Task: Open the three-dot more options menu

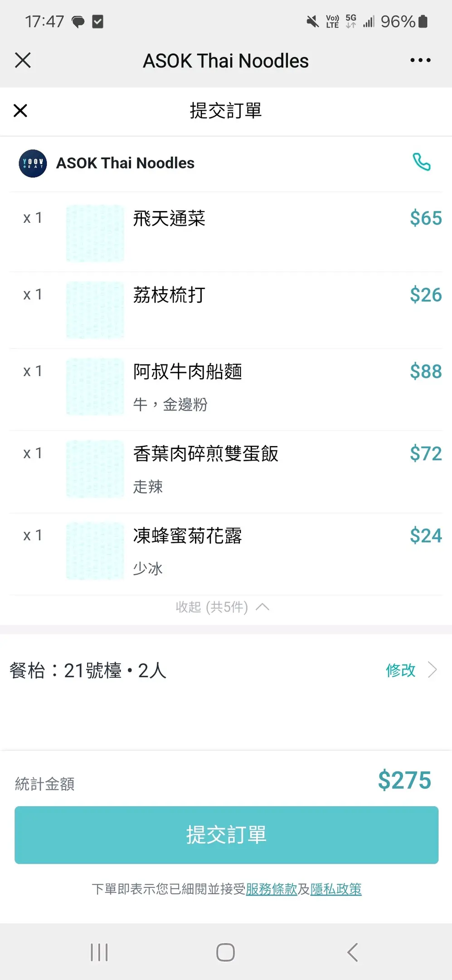Action: point(420,60)
